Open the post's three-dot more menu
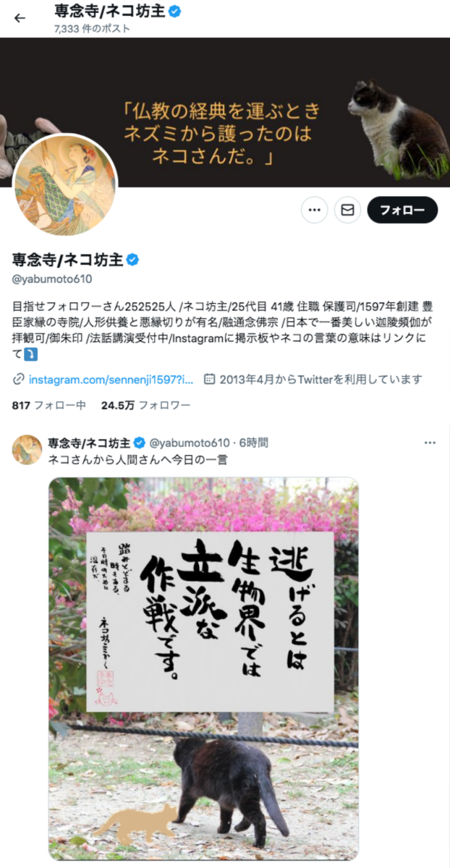This screenshot has height=868, width=450. tap(430, 443)
